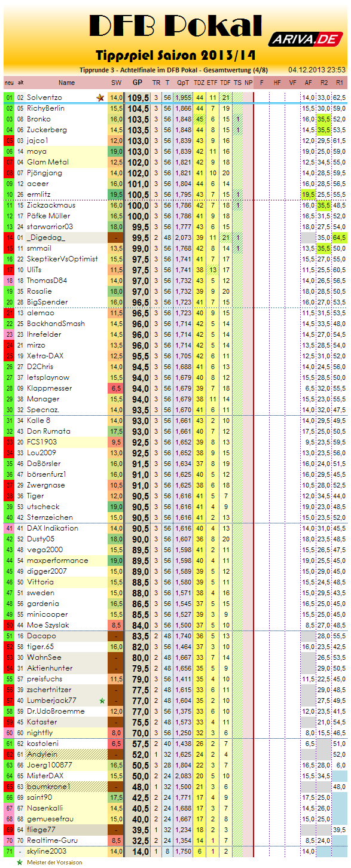Click the 'ETF' column header
351x868 pixels.
click(x=213, y=83)
